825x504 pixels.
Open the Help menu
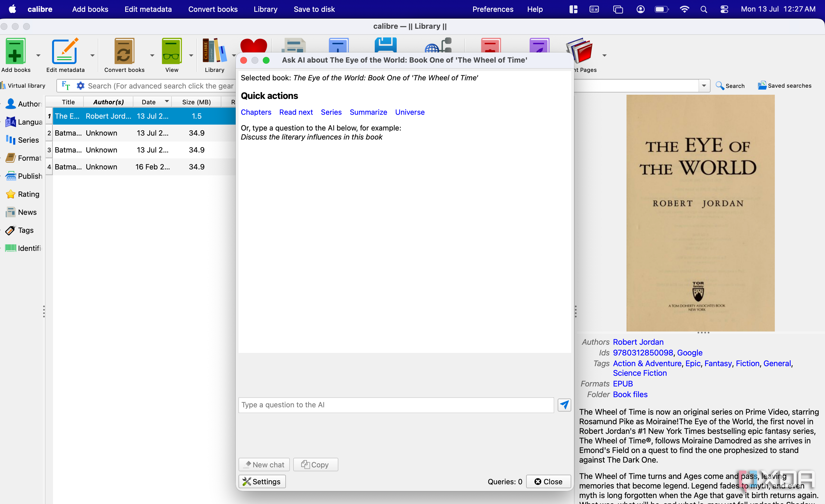(x=535, y=9)
